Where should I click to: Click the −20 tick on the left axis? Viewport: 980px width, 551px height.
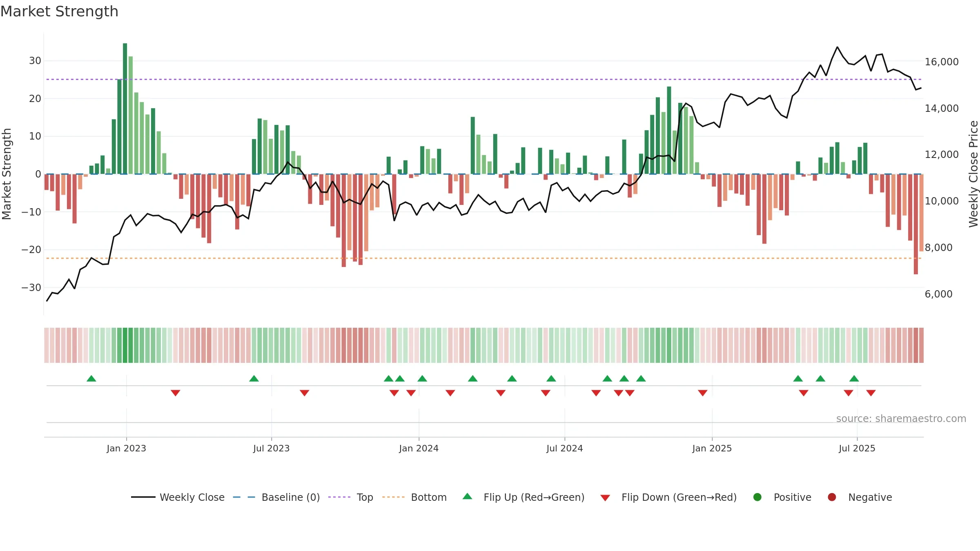pos(31,249)
